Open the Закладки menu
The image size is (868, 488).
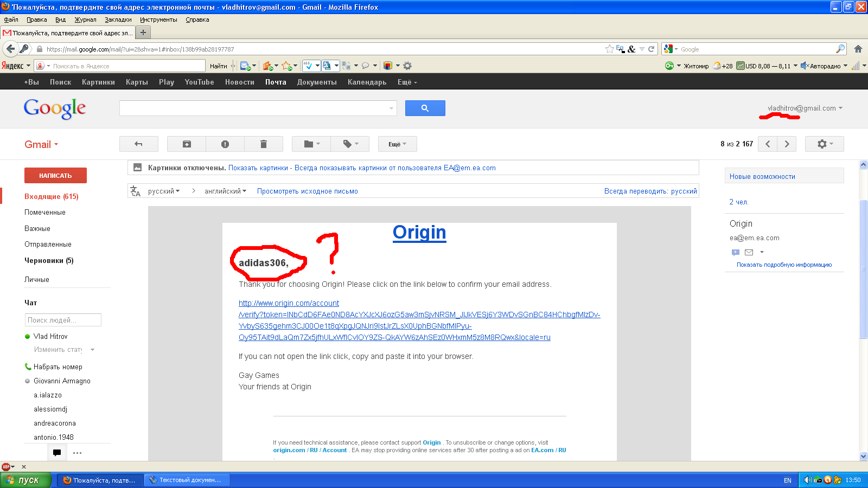pyautogui.click(x=118, y=20)
